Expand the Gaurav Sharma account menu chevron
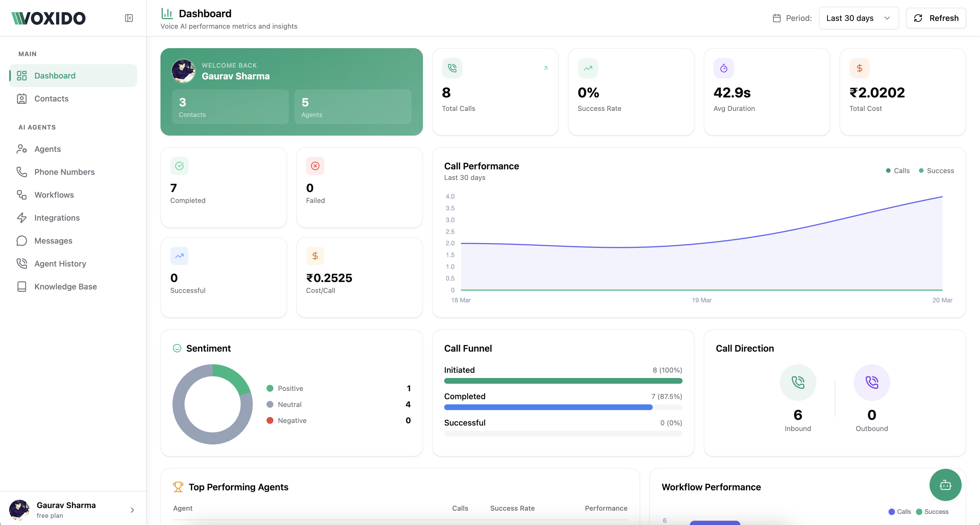Viewport: 980px width, 525px height. point(132,510)
